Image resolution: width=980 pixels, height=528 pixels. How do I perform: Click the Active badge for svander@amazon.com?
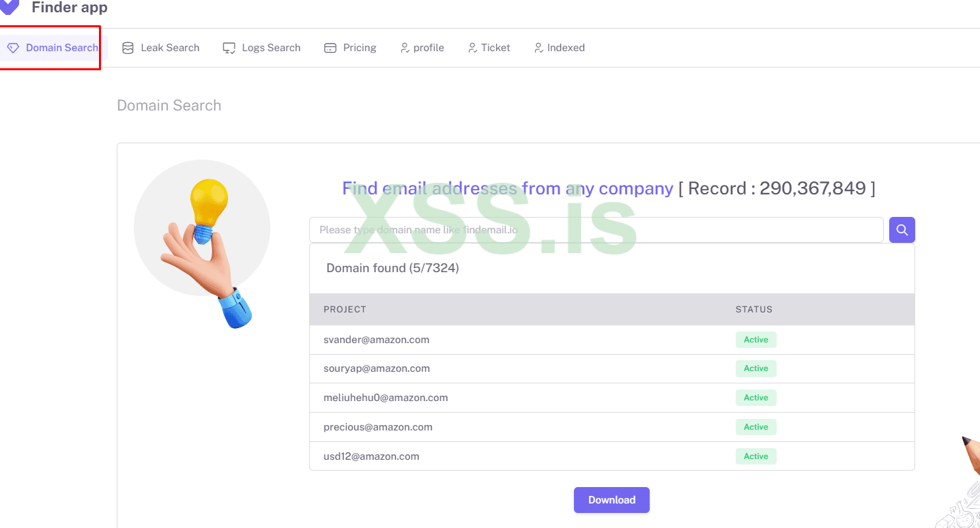pyautogui.click(x=755, y=340)
